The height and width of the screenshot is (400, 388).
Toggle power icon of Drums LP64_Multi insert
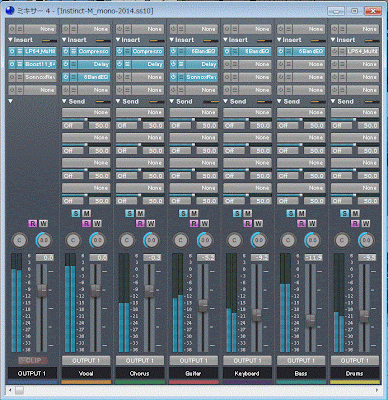[335, 51]
